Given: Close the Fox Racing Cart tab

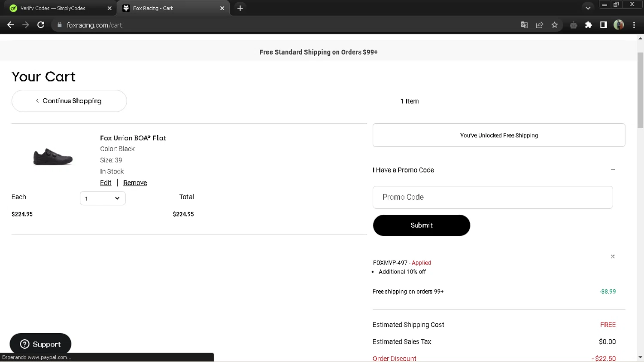Looking at the screenshot, I should coord(222,8).
